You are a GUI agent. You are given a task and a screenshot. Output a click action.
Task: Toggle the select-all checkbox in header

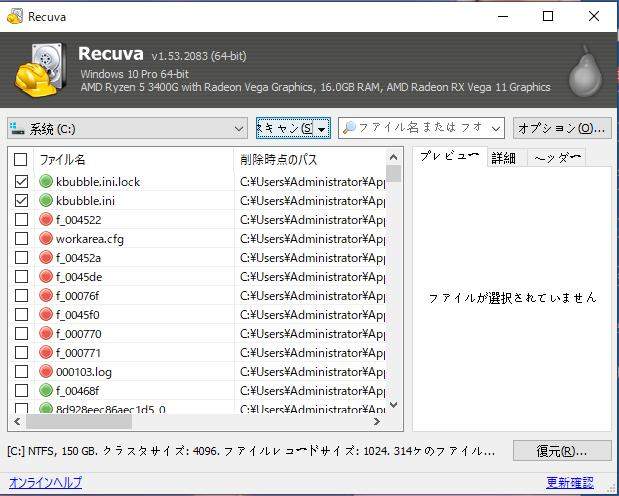point(21,159)
